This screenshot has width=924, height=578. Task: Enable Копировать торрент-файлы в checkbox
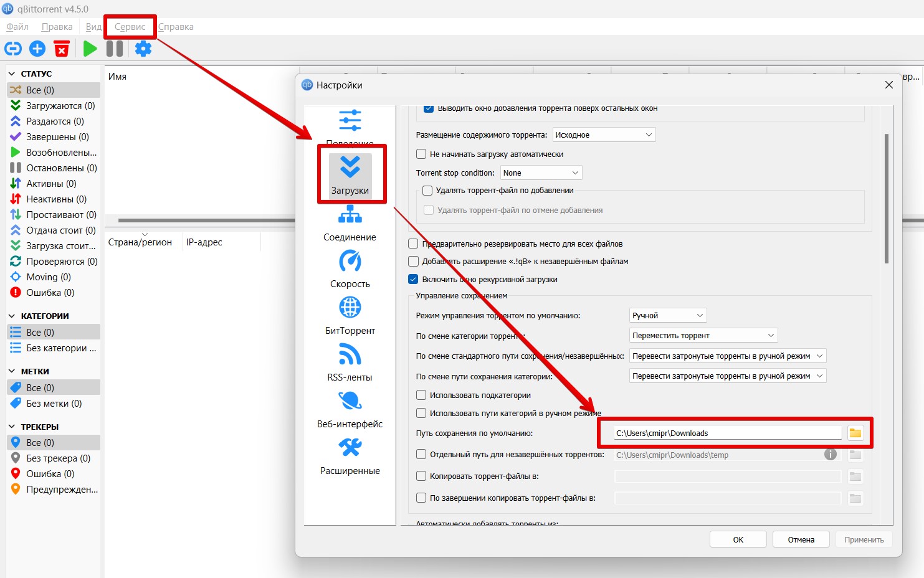tap(421, 476)
